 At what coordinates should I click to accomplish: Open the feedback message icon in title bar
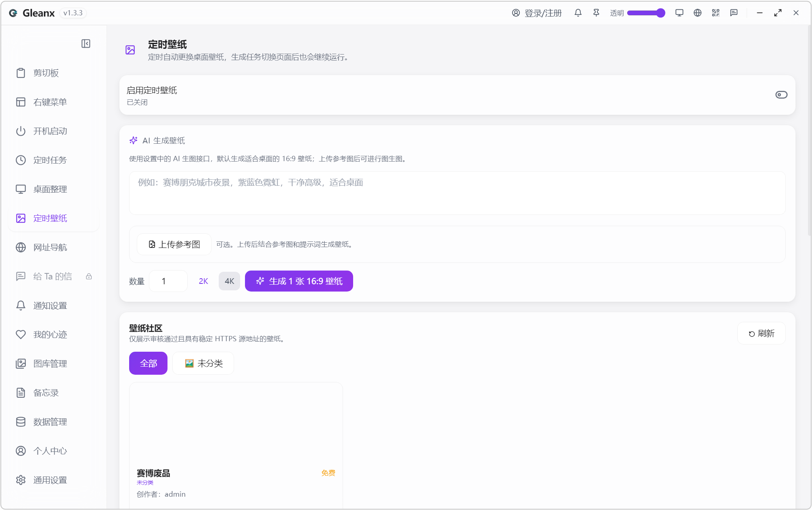tap(734, 13)
